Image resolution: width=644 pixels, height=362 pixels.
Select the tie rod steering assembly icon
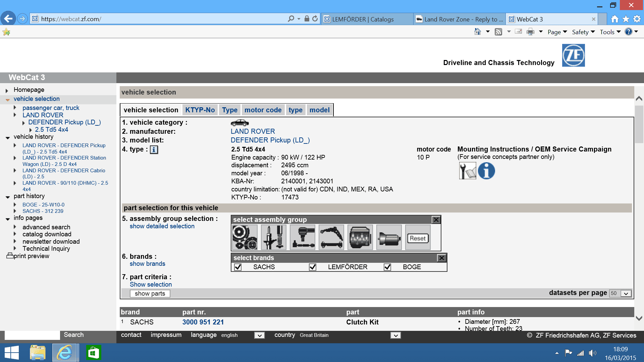[303, 237]
